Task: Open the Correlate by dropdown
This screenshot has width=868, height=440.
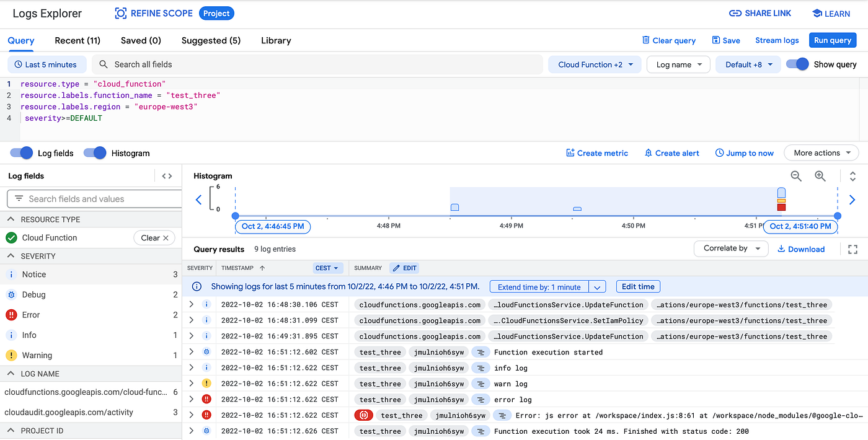Action: click(x=730, y=249)
